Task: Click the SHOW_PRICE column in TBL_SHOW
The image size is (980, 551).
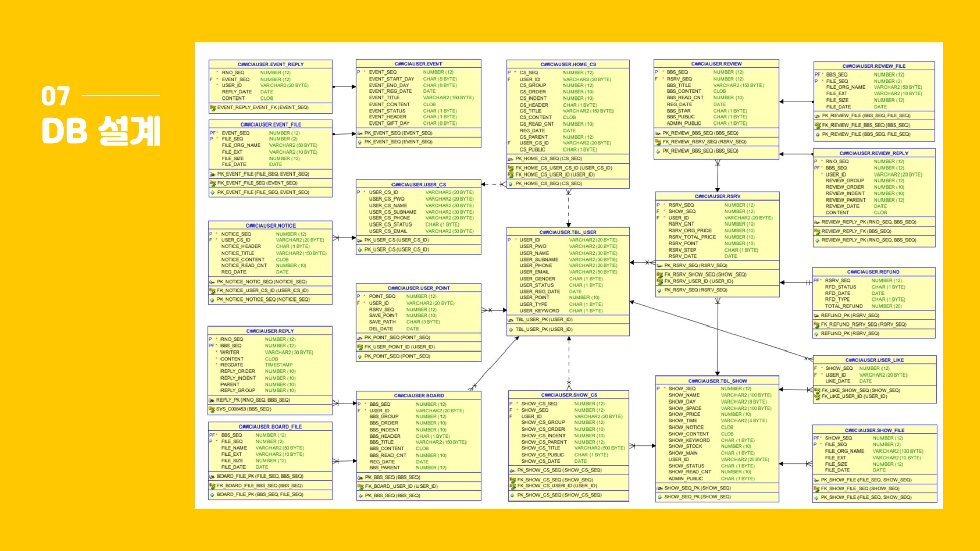Action: point(684,414)
